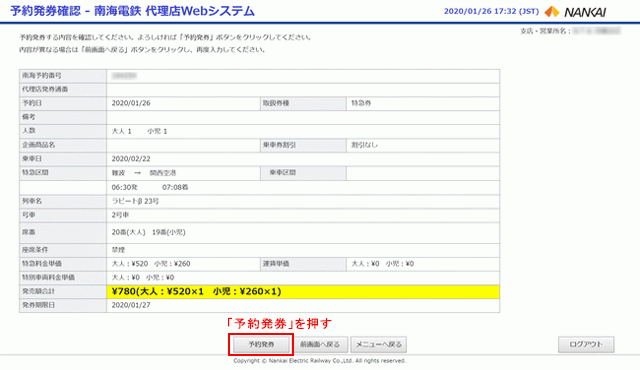Click the timestamp 2020/01/26 17:32 (JST)
This screenshot has width=640, height=370.
491,11
